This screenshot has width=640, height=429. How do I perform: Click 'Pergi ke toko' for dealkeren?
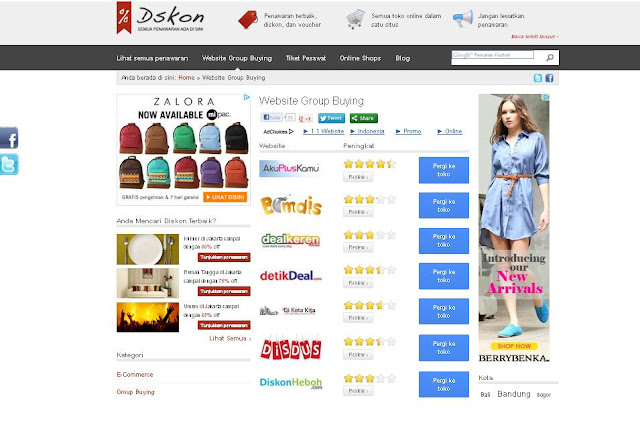[444, 240]
